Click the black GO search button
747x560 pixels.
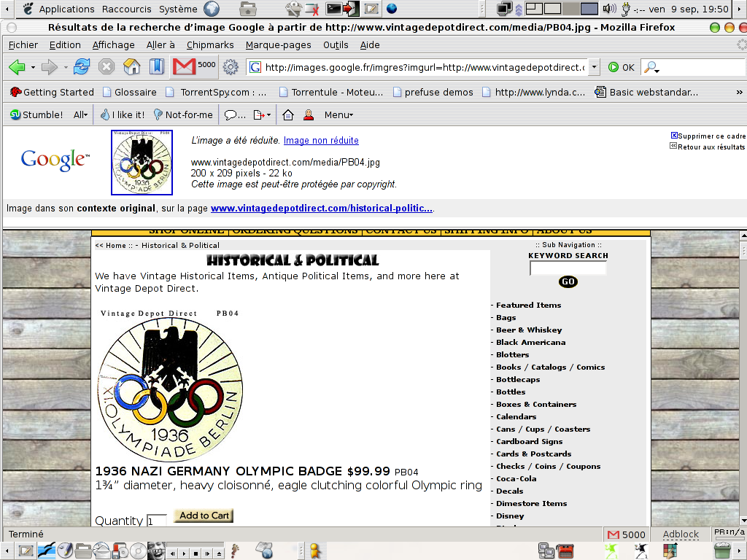click(568, 282)
